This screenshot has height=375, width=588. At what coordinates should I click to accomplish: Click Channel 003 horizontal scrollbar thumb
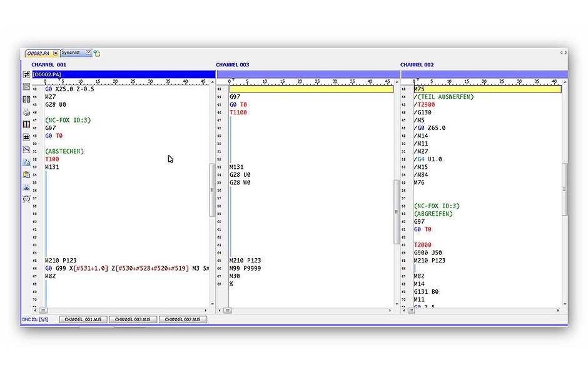coord(228,311)
